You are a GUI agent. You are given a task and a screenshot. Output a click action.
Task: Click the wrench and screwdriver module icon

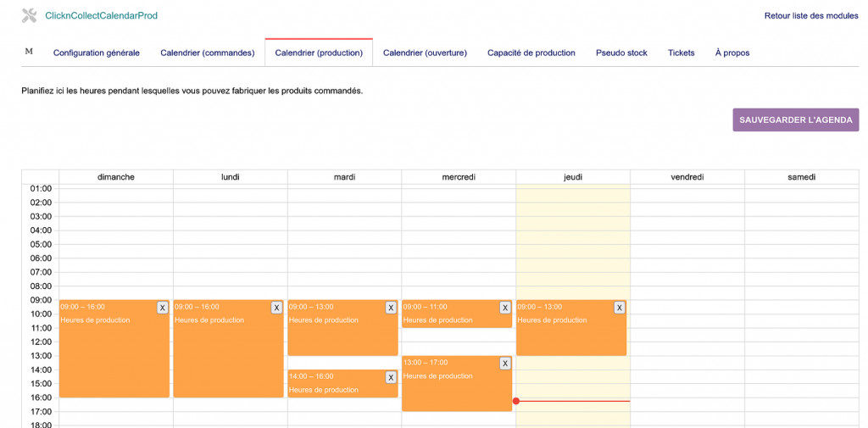tap(30, 15)
